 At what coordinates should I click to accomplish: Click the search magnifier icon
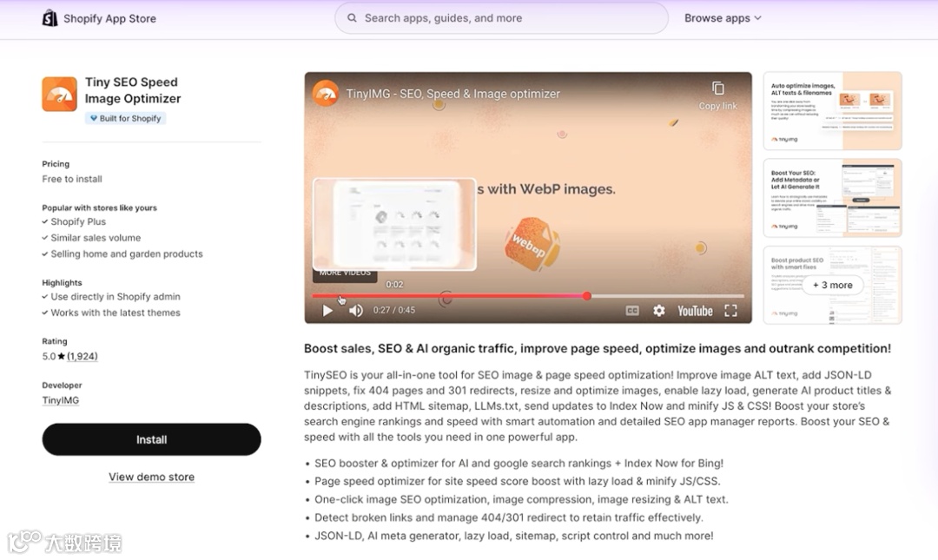[x=353, y=18]
